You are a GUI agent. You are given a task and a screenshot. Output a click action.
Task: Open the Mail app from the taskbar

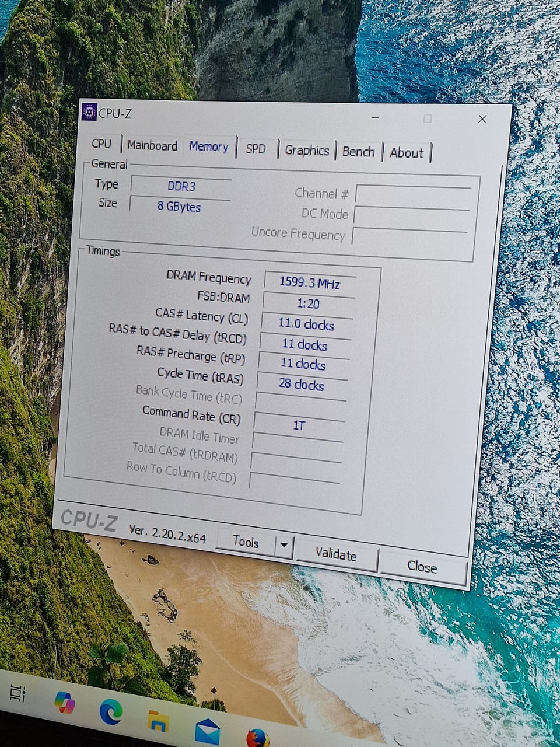point(207,731)
